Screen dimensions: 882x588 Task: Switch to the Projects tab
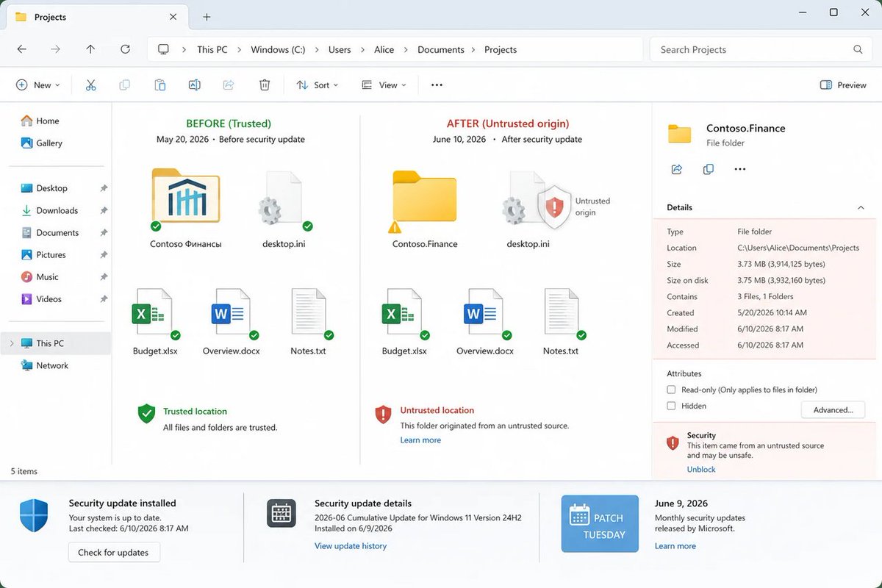click(96, 16)
